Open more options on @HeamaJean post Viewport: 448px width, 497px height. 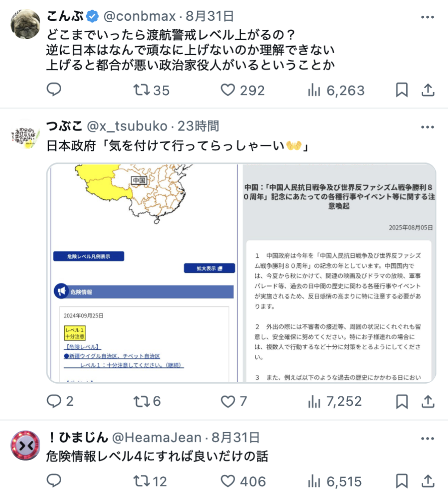[x=427, y=439]
